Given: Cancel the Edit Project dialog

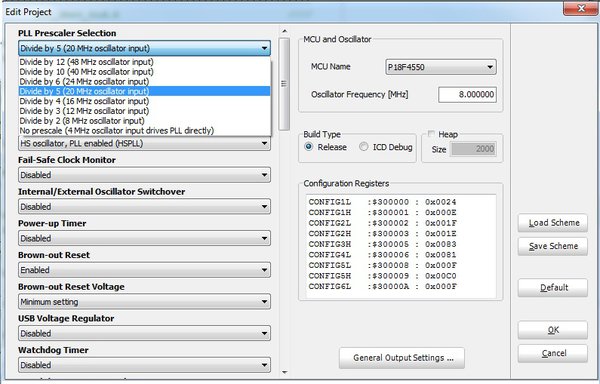Looking at the screenshot, I should [553, 354].
